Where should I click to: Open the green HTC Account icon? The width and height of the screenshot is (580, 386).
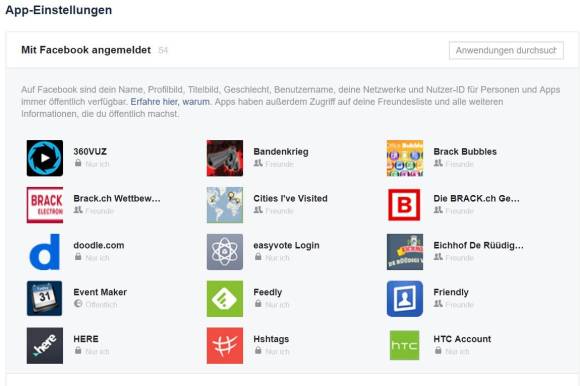[405, 346]
